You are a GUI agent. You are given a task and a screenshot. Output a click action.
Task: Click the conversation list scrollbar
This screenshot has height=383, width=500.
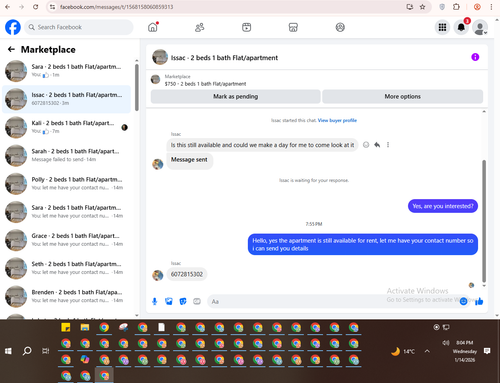pos(137,87)
